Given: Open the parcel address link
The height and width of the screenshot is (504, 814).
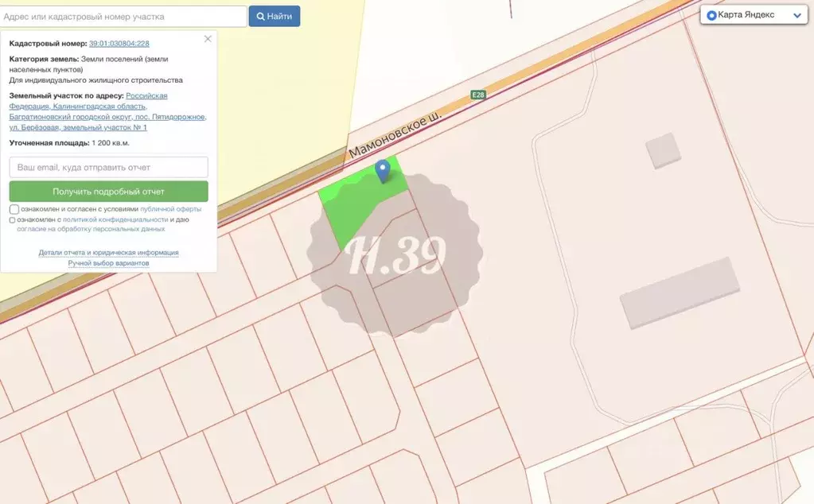Looking at the screenshot, I should tap(108, 111).
